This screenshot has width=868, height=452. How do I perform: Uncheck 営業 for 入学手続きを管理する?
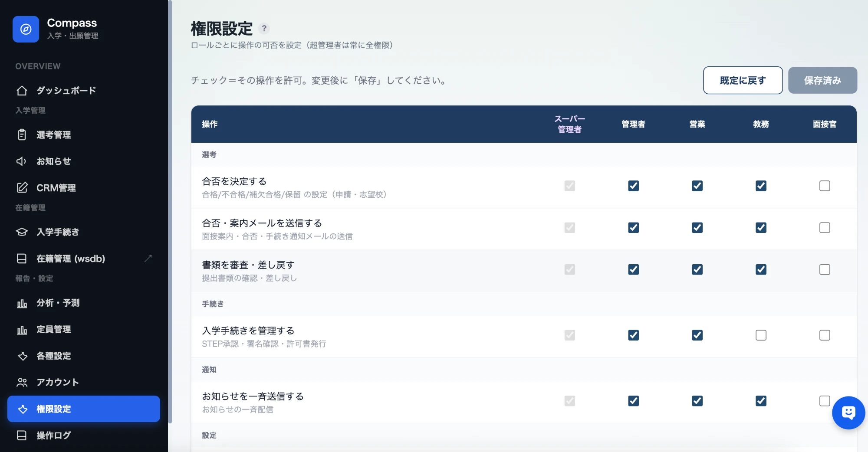click(697, 335)
